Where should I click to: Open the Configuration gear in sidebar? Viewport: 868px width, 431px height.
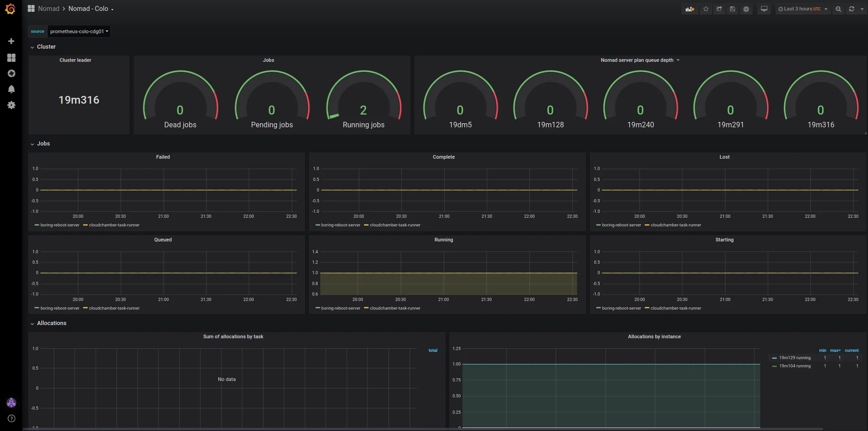(11, 105)
